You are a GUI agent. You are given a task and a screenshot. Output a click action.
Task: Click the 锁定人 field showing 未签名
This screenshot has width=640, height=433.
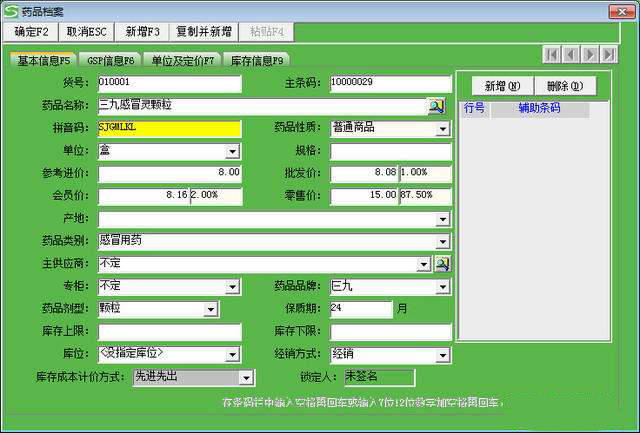click(x=380, y=377)
